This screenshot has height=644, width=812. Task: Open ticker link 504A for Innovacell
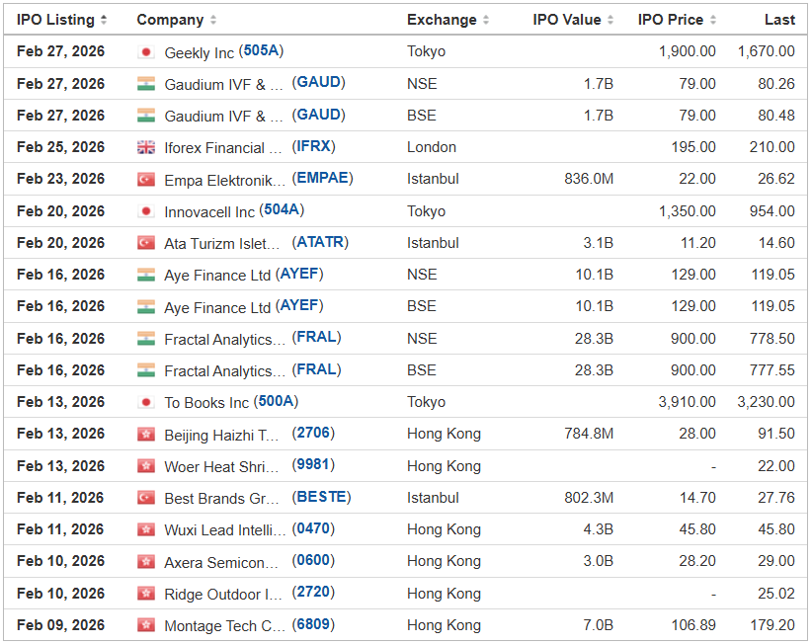click(282, 209)
